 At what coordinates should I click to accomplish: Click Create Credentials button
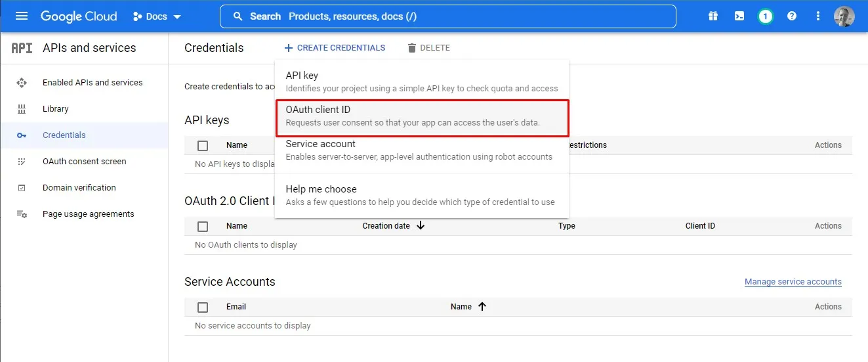pos(335,48)
